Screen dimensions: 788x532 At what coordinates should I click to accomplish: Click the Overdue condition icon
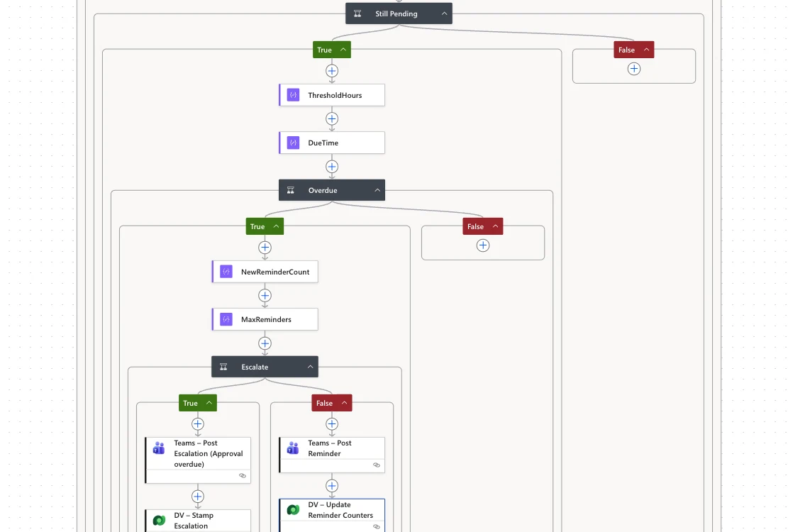coord(291,190)
